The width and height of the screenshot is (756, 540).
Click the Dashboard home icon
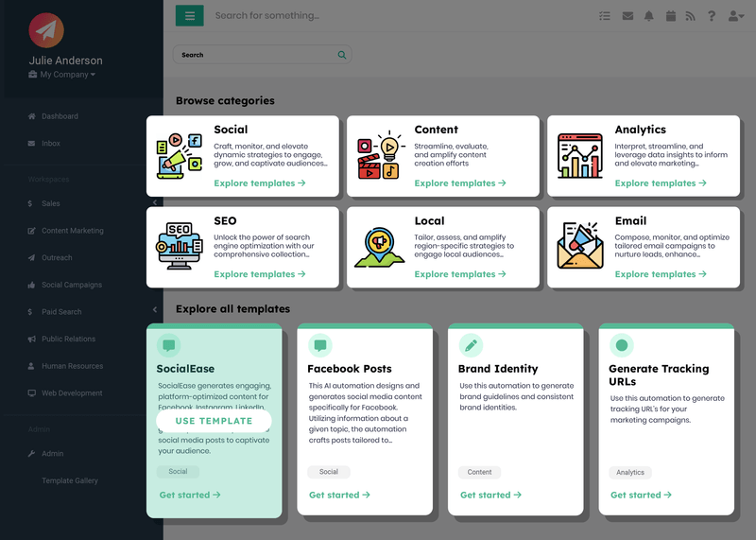[x=32, y=116]
